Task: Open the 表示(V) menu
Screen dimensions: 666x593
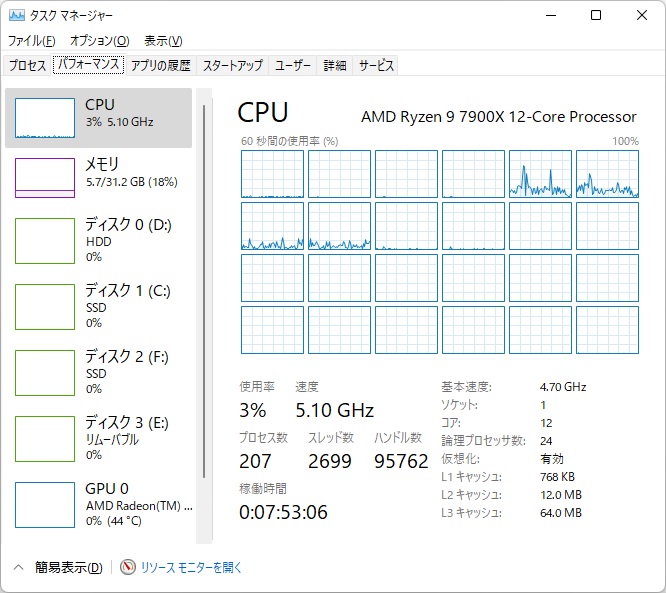Action: [163, 41]
